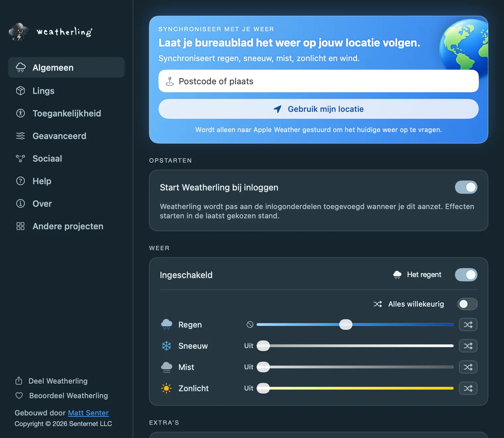Screen dimensions: 504x438
Task: Click the shuffle icon beside Alles willekeurig
Action: [x=378, y=304]
